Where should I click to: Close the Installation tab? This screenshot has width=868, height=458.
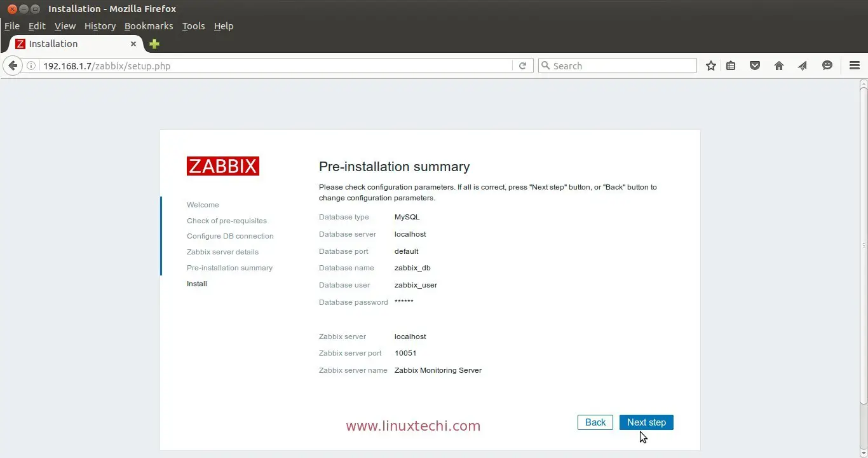[133, 44]
